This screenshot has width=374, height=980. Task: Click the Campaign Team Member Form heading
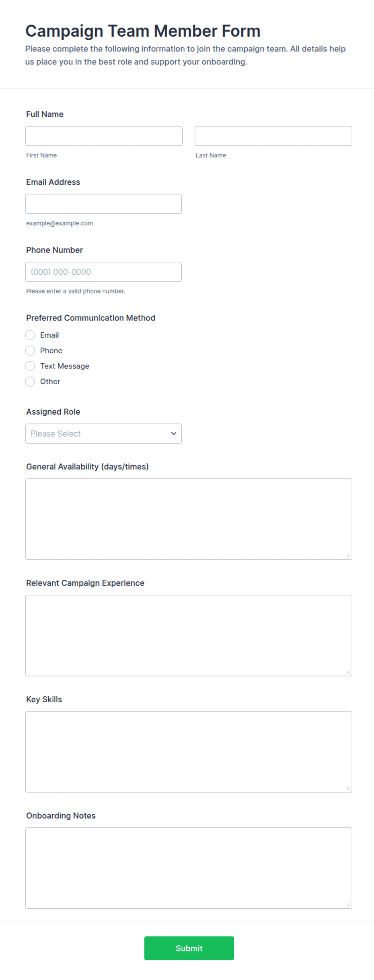point(143,31)
